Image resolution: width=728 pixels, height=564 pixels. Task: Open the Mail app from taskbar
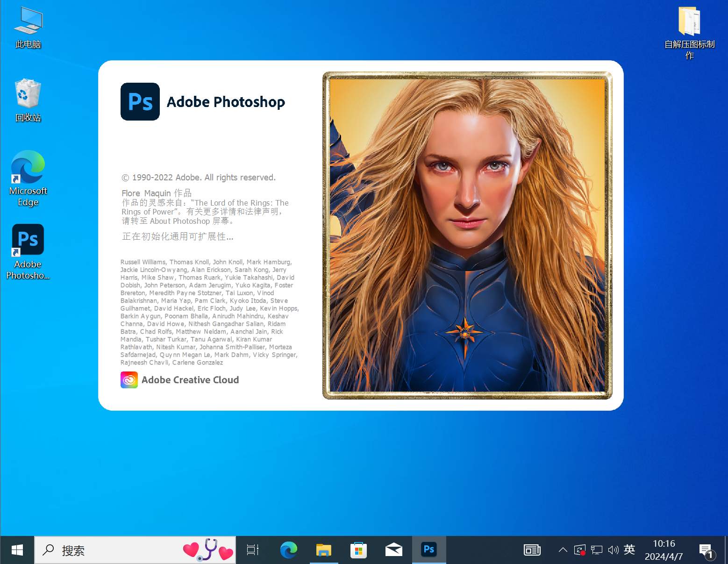(x=393, y=550)
